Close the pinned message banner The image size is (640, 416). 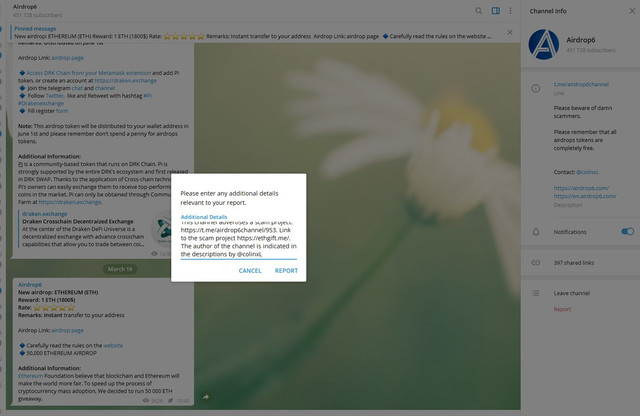coord(510,32)
